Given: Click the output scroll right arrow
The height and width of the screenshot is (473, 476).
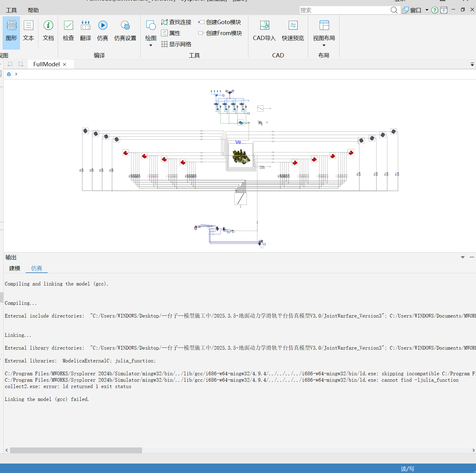Looking at the screenshot, I should pyautogui.click(x=473, y=450).
